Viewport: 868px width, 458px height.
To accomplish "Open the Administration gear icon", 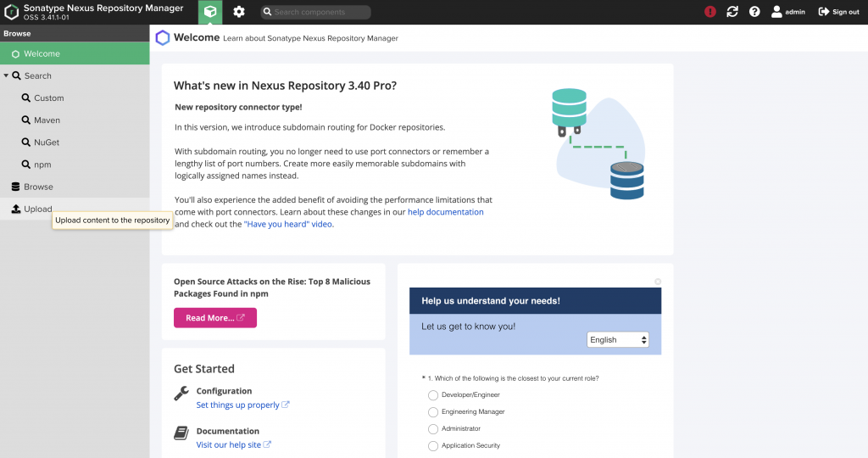I will click(x=239, y=12).
